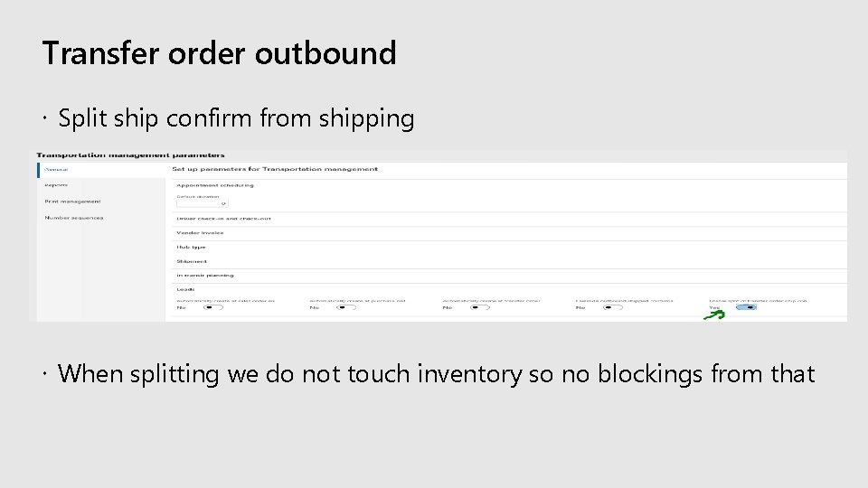
Task: Toggle automatically create at purchase order entry
Action: [346, 307]
